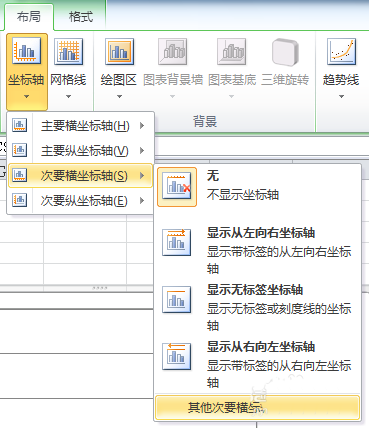The height and width of the screenshot is (428, 369).
Task: Click the icon beside 主要横坐标轴(H)
Action: point(20,125)
